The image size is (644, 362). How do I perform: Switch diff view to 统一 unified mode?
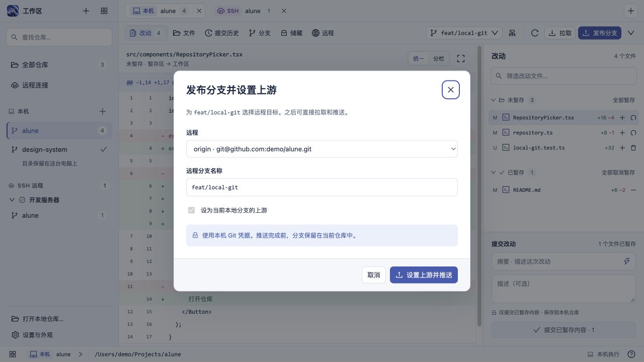pyautogui.click(x=419, y=59)
